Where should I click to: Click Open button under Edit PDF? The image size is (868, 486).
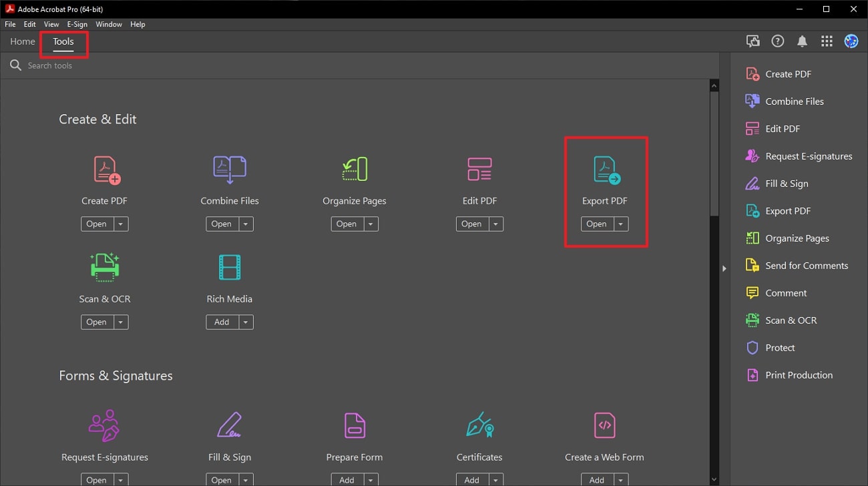pos(471,224)
